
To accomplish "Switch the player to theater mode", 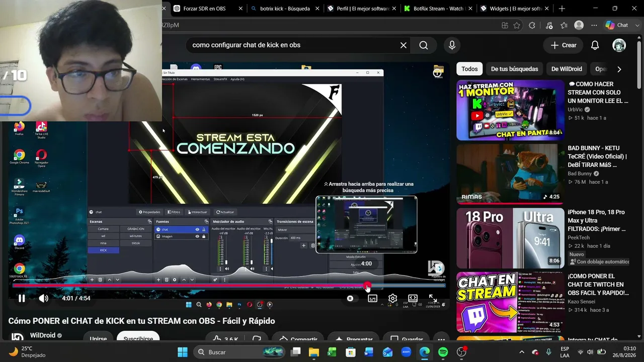I will (413, 298).
